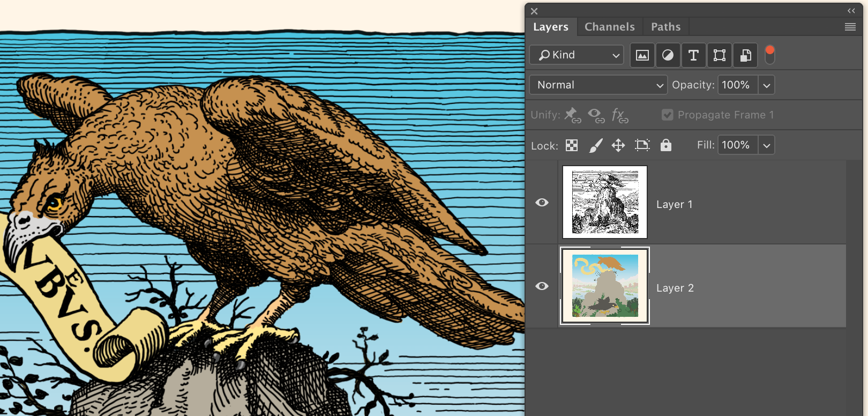Filter layers by pixel layer type
The height and width of the screenshot is (416, 868).
642,55
